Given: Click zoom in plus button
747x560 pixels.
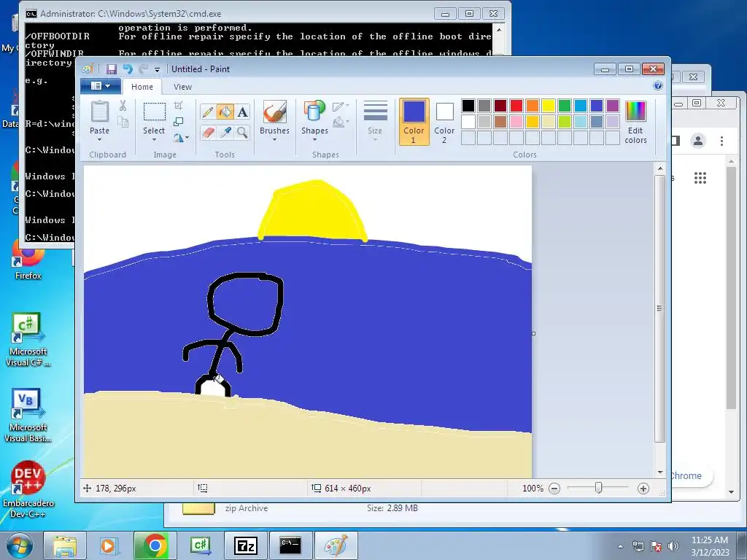Looking at the screenshot, I should tap(643, 488).
